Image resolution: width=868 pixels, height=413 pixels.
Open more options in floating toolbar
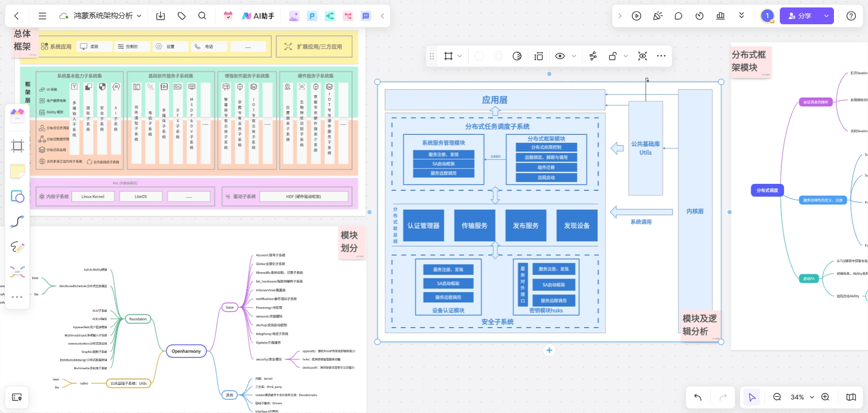pyautogui.click(x=661, y=56)
